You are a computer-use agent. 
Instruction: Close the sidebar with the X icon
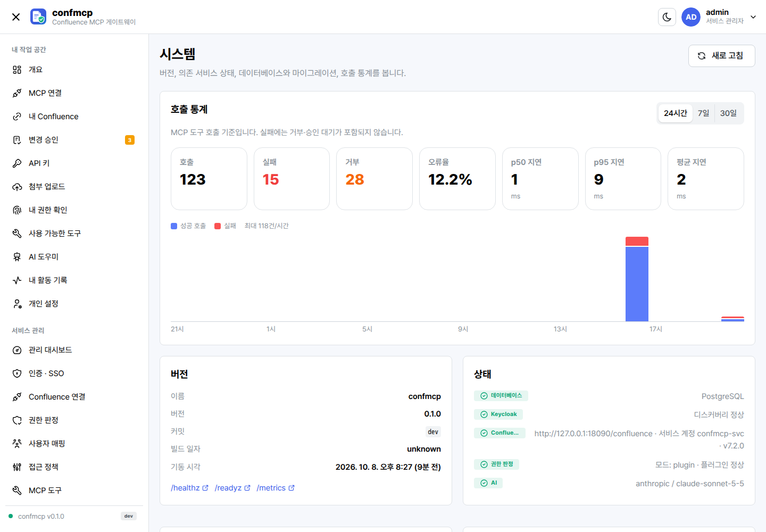[x=16, y=17]
